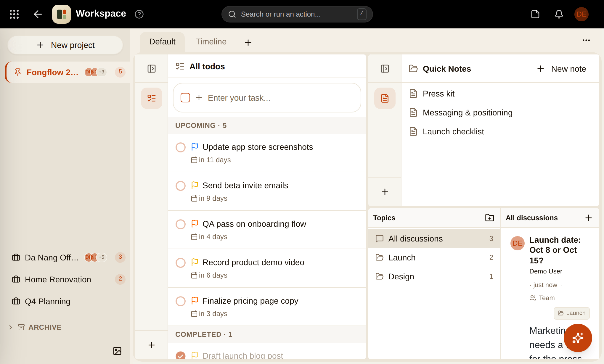Mark QA pass on onboarding flow complete

click(181, 224)
